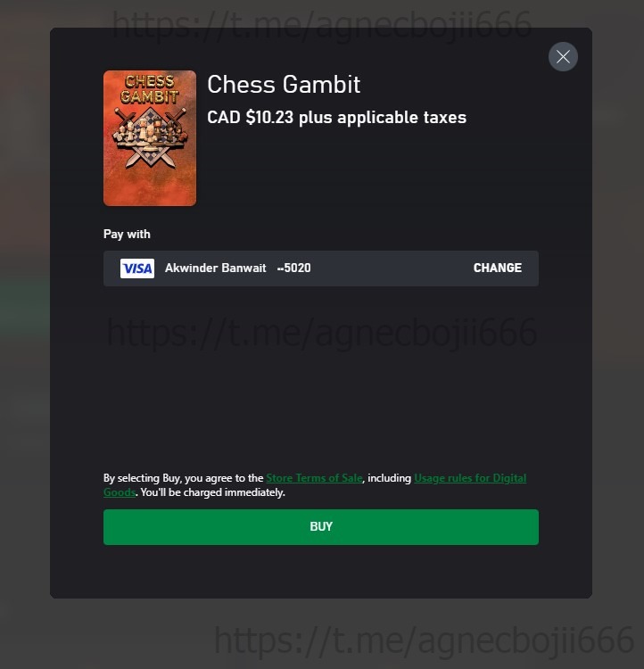Open the Usage rules for Digital link
Viewport: 644px width, 669px height.
click(470, 478)
